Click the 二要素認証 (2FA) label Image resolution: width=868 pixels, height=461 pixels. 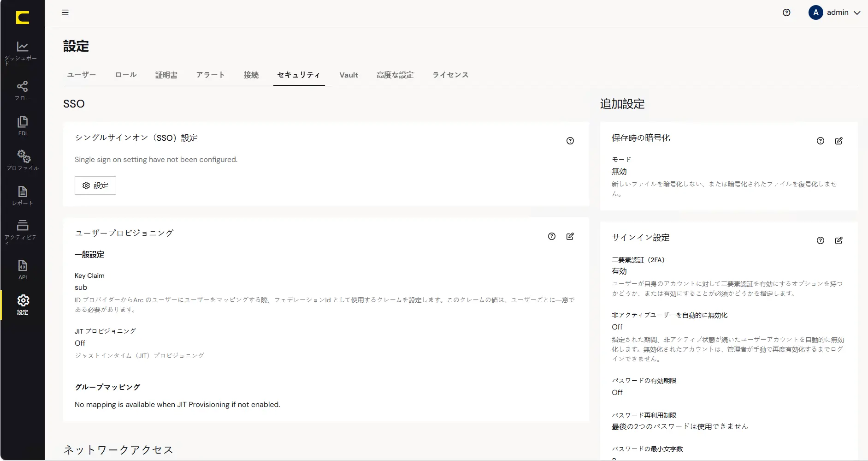tap(638, 260)
